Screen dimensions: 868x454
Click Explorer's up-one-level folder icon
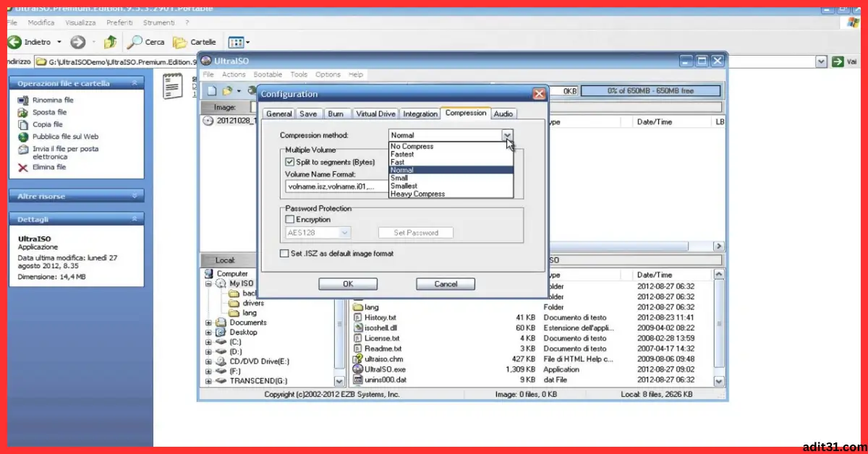[111, 42]
